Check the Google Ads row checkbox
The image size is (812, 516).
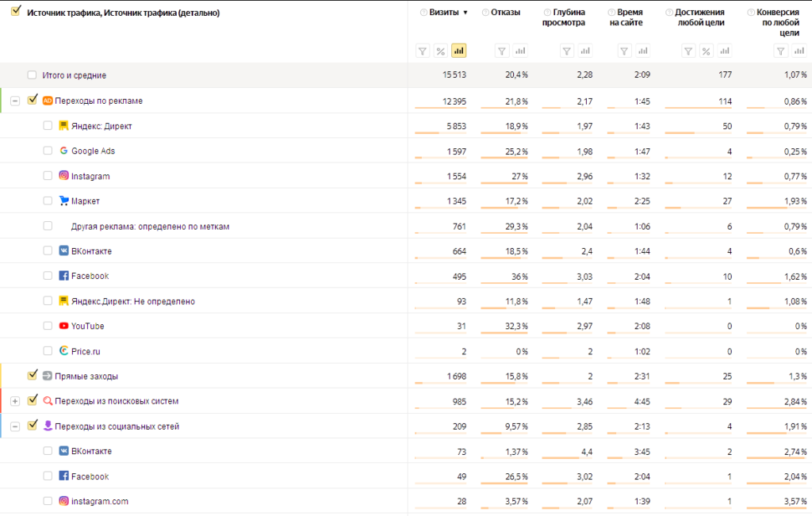pyautogui.click(x=48, y=151)
